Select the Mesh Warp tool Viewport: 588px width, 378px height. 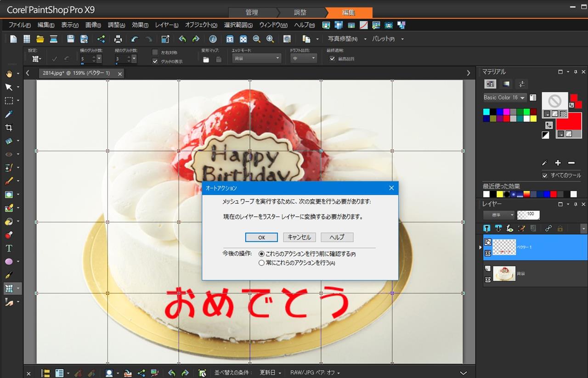[x=9, y=288]
